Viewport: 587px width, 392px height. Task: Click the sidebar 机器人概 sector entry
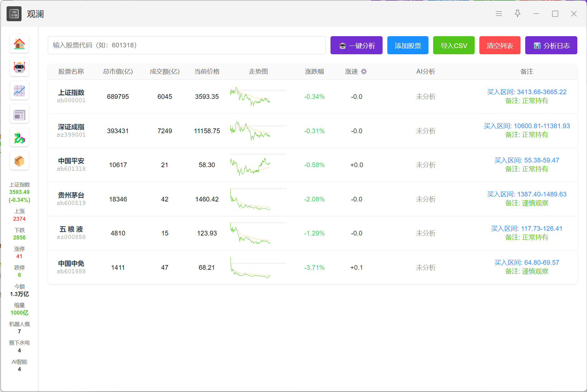19,328
